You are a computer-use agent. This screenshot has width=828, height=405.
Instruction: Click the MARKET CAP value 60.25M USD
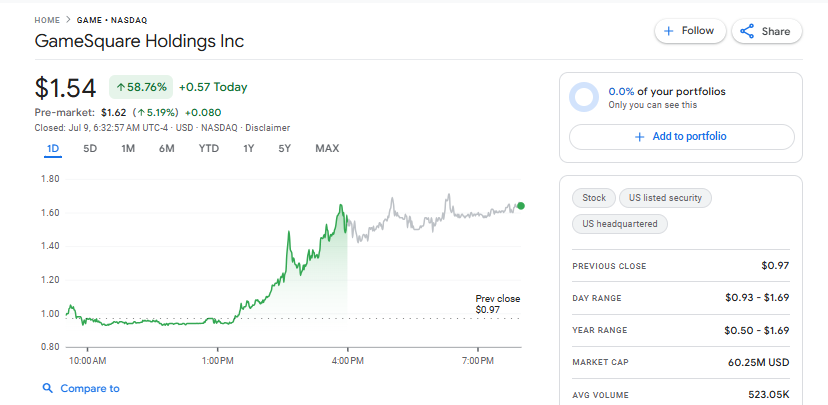click(x=758, y=363)
